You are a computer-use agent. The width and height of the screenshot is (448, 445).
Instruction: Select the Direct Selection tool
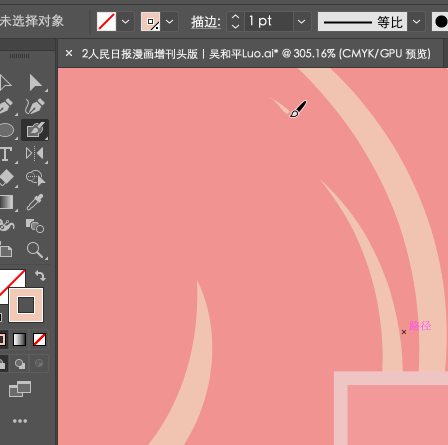coord(35,83)
